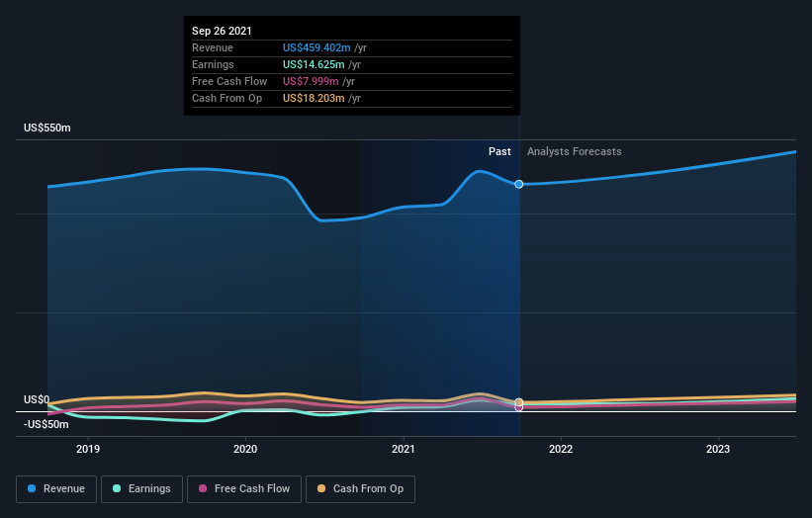Toggle the Free Cash Flow legend button
Screen dimensions: 812x518
[244, 489]
